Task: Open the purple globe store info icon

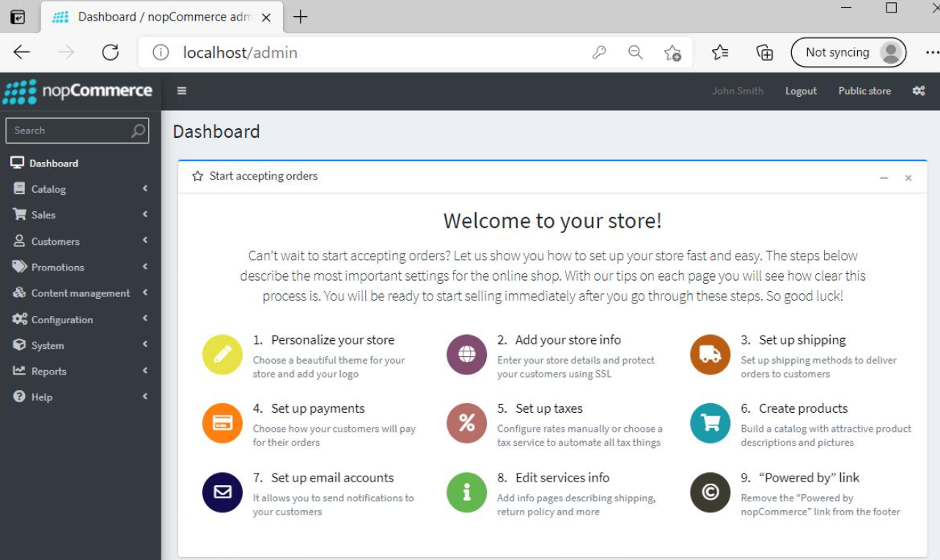Action: (466, 355)
